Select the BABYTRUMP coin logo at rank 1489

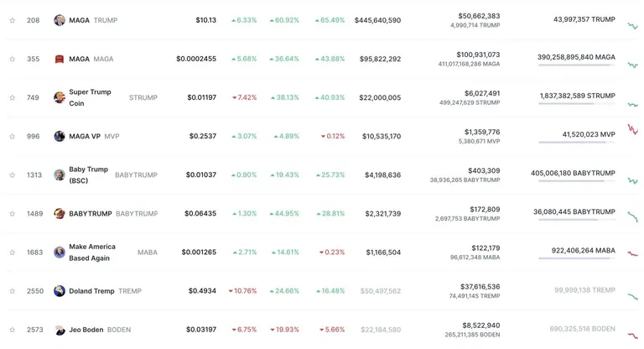click(x=60, y=213)
